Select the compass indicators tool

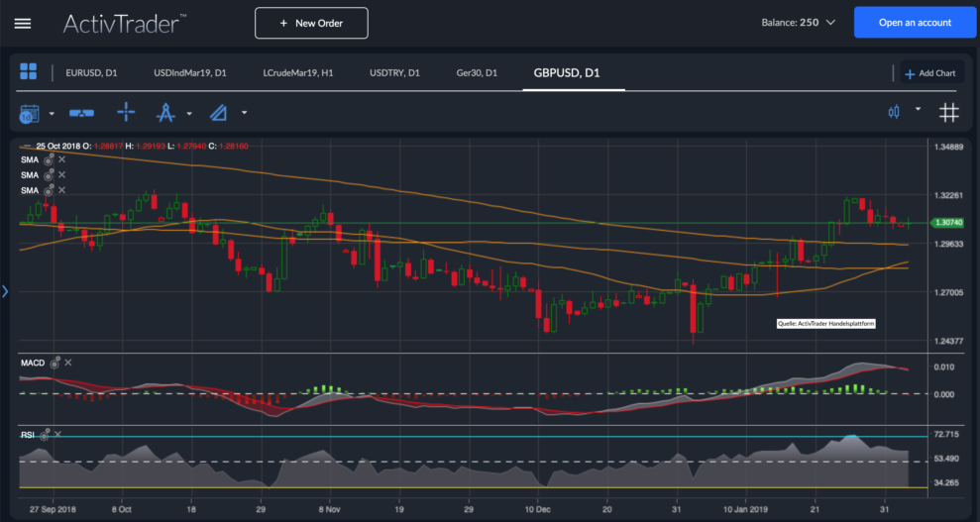coord(165,112)
